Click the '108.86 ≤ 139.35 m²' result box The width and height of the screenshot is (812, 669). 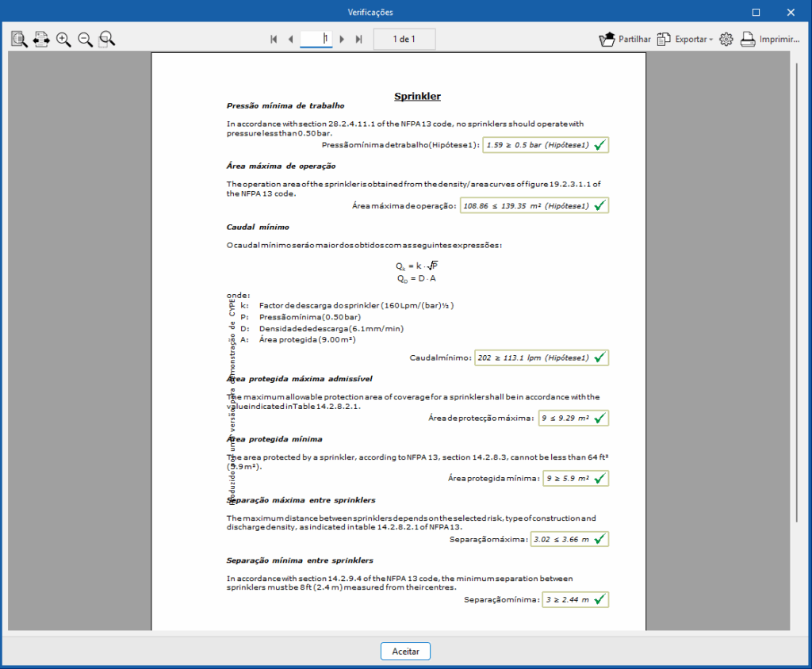point(534,205)
